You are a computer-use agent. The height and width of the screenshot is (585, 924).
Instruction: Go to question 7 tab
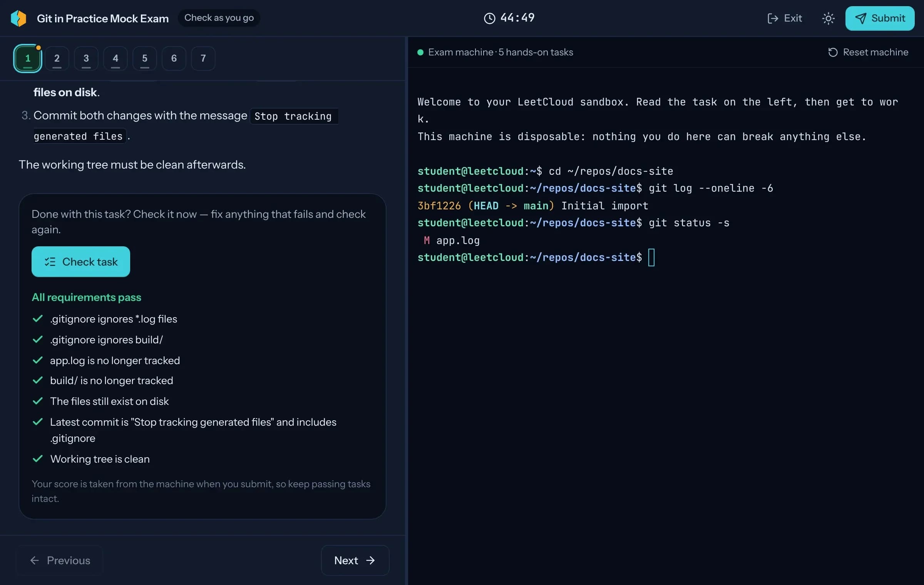[x=203, y=58]
